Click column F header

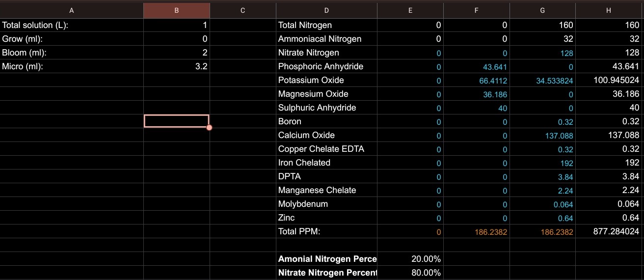[476, 10]
